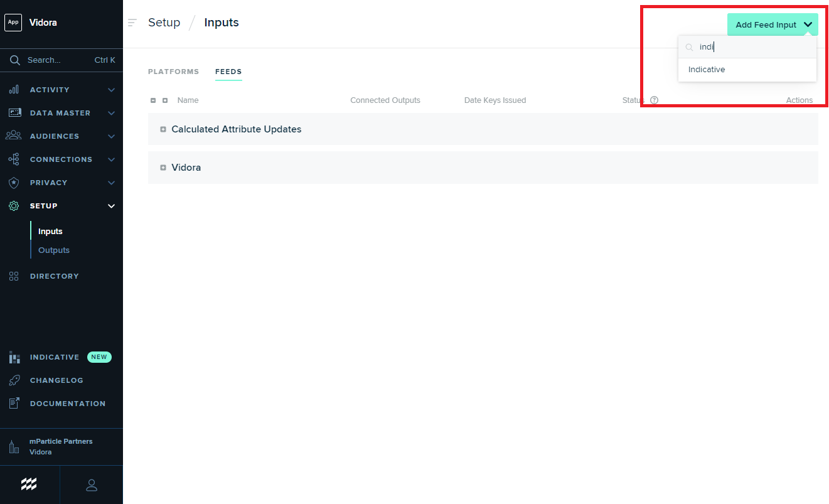
Task: Expand the Connections menu chevron
Action: [111, 159]
